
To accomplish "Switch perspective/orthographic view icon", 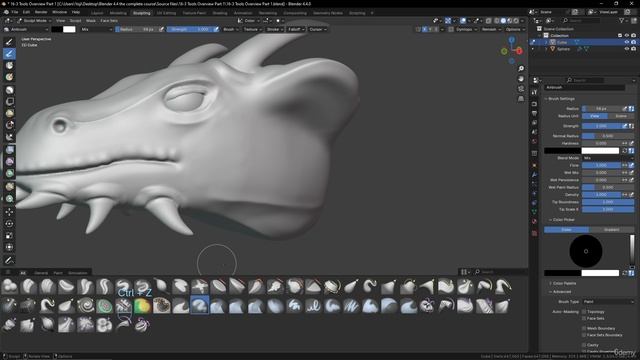I will coord(521,99).
